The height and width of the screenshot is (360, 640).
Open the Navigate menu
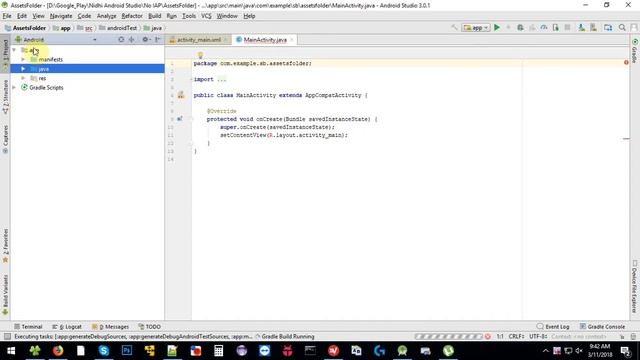click(61, 16)
